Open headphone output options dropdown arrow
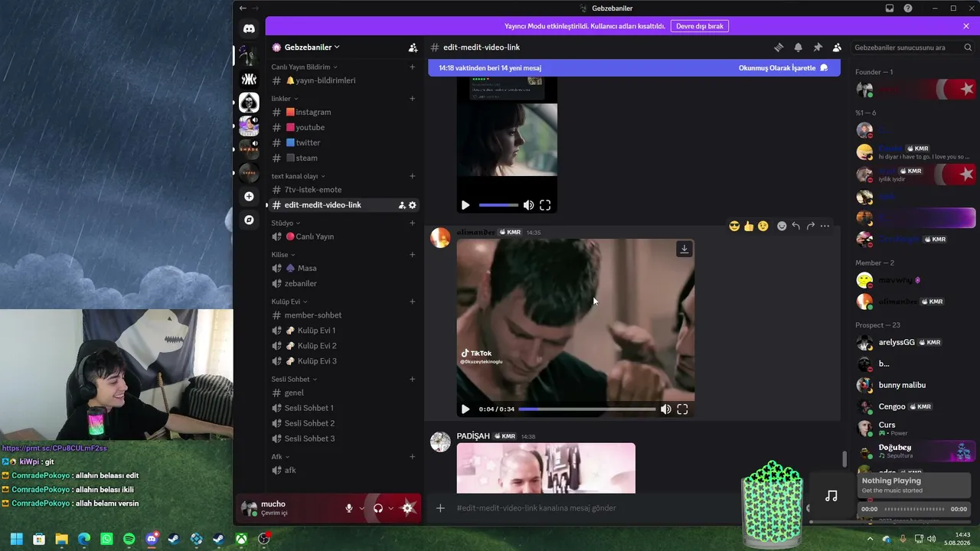Image resolution: width=980 pixels, height=551 pixels. (390, 508)
